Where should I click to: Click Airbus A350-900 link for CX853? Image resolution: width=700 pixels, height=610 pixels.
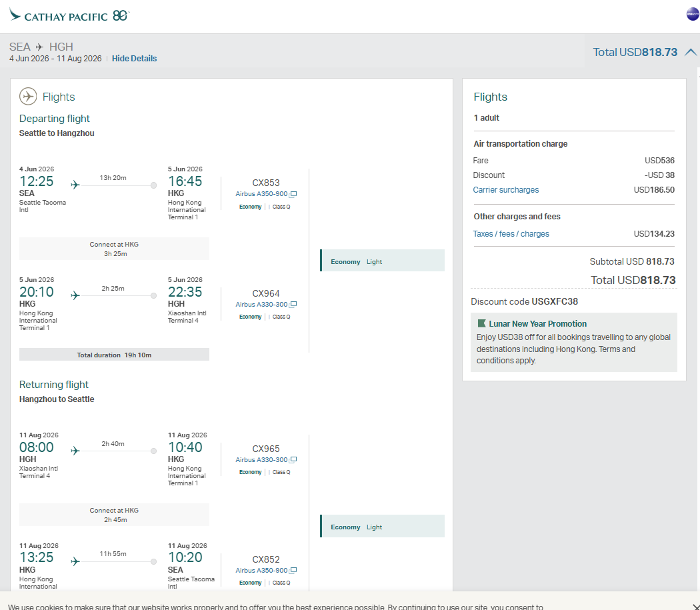261,194
